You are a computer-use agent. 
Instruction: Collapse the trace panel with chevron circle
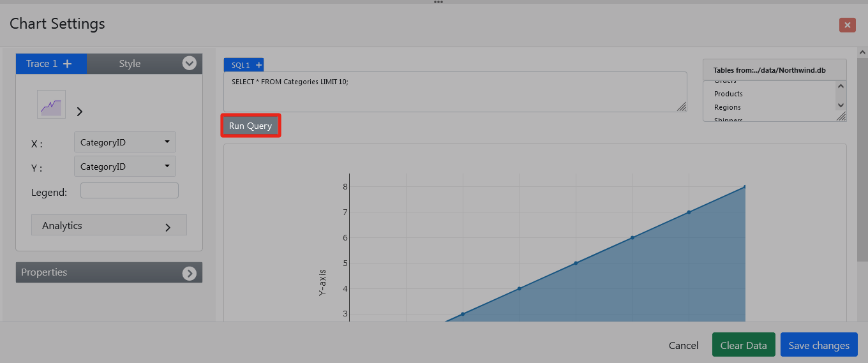click(x=189, y=63)
